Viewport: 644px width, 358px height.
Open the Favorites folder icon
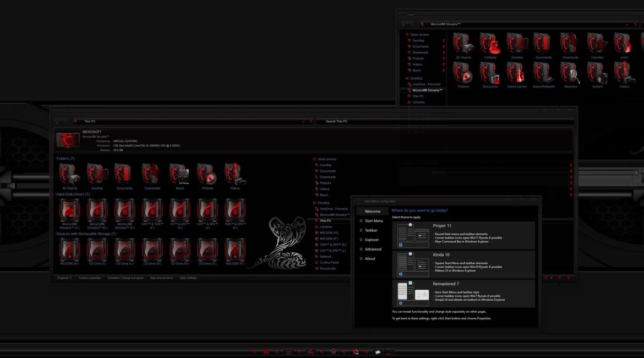tap(597, 43)
